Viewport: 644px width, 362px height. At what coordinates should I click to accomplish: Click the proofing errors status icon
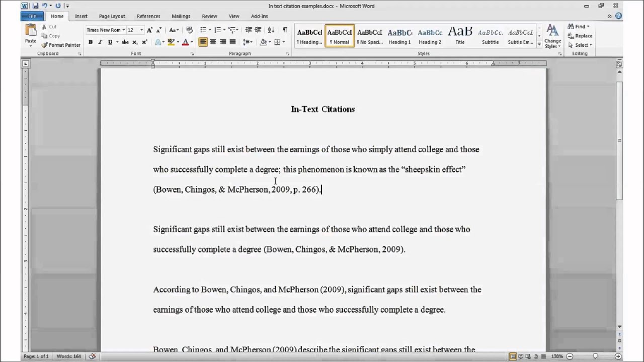[x=92, y=356]
